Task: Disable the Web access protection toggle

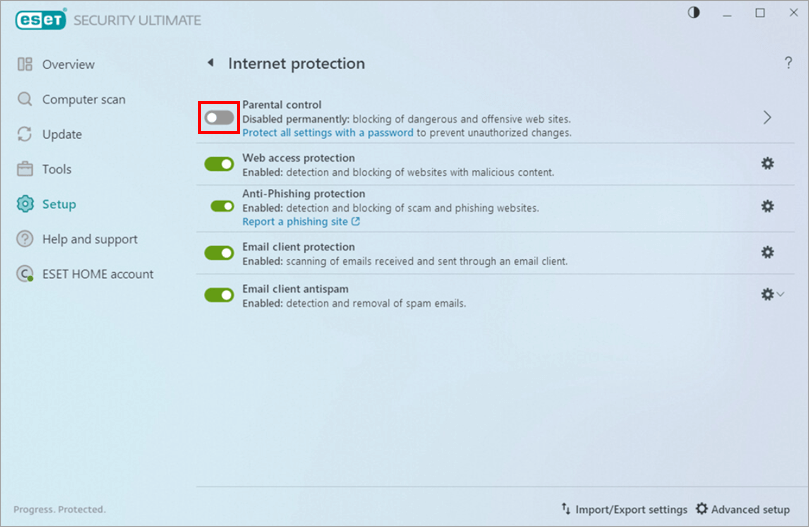Action: 219,163
